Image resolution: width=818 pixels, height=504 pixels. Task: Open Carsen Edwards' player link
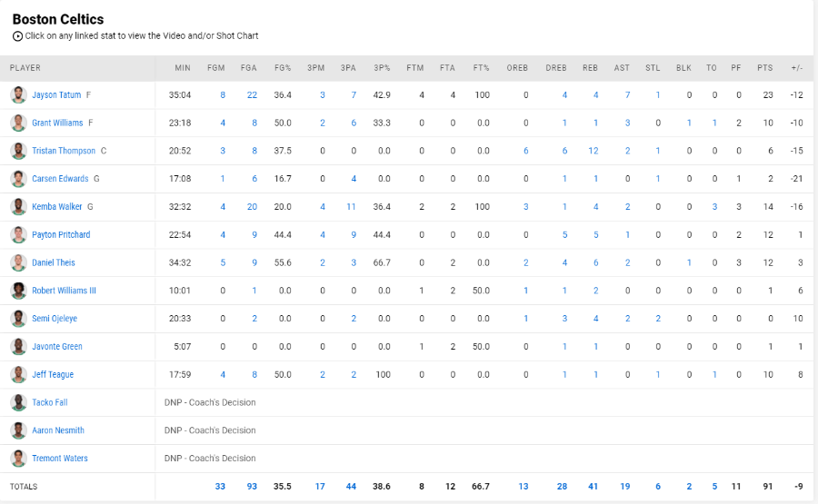click(x=60, y=179)
